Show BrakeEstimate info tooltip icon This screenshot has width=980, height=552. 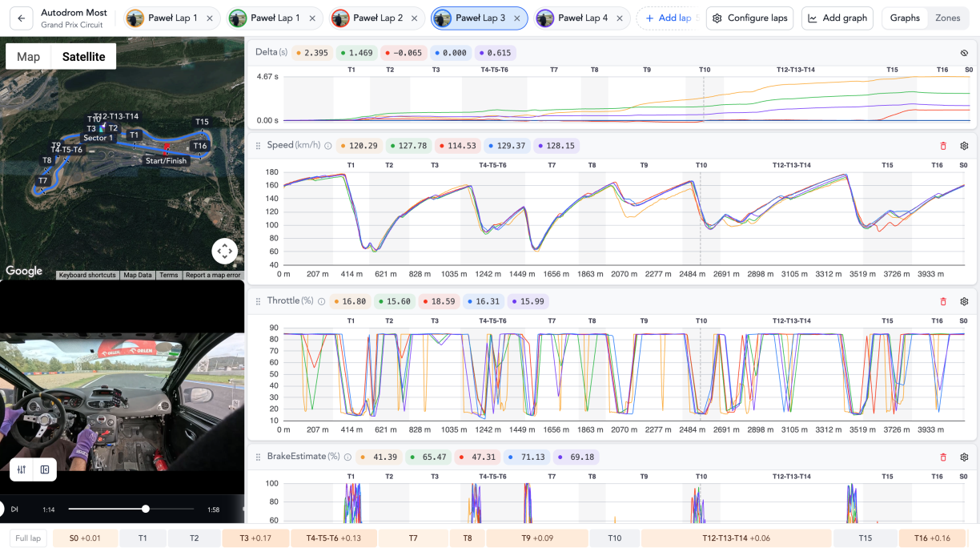point(347,457)
